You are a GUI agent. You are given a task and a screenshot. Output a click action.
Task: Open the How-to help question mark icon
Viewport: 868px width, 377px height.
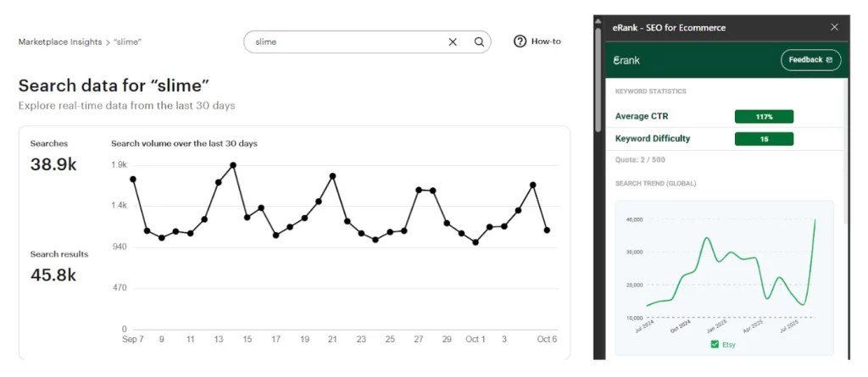tap(520, 42)
